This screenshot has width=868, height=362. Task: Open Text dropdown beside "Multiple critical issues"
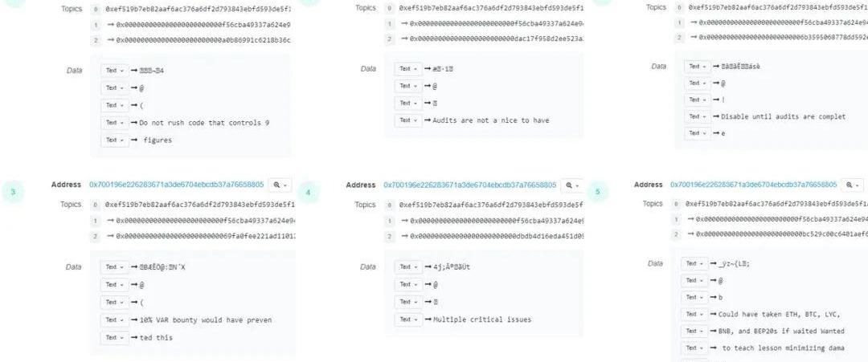[406, 319]
